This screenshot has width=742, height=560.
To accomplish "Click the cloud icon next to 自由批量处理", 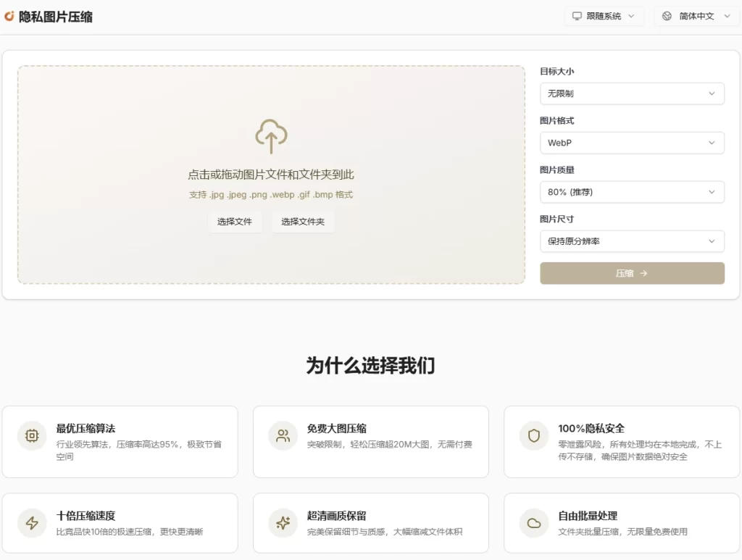I will 533,523.
